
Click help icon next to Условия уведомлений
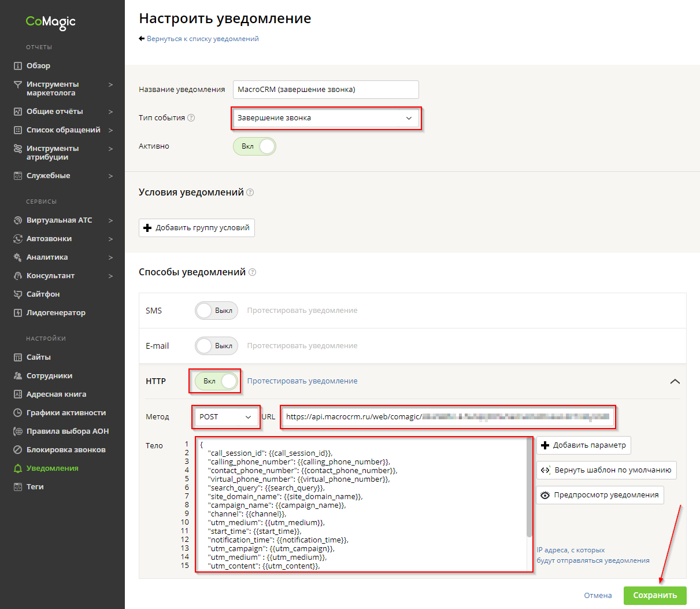point(250,193)
